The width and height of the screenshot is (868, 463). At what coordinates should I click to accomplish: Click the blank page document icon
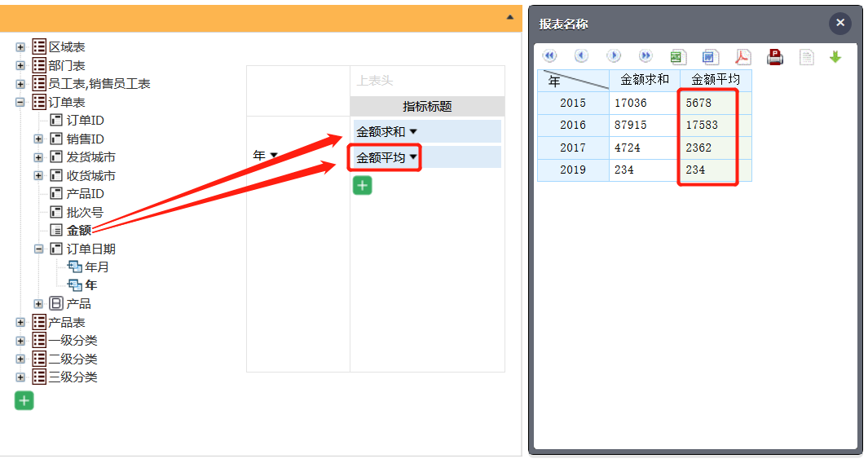point(807,56)
